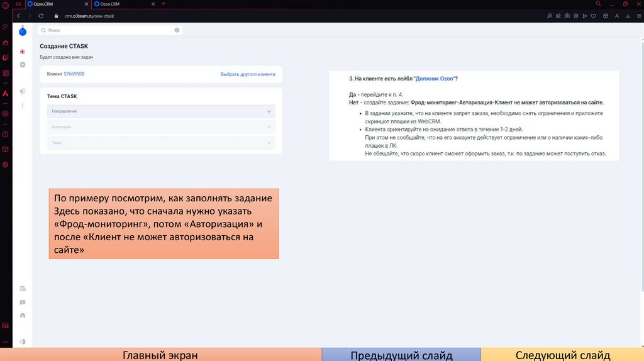Click the downloads arrow icon in browser toolbar
This screenshot has height=361, width=644.
click(x=628, y=16)
